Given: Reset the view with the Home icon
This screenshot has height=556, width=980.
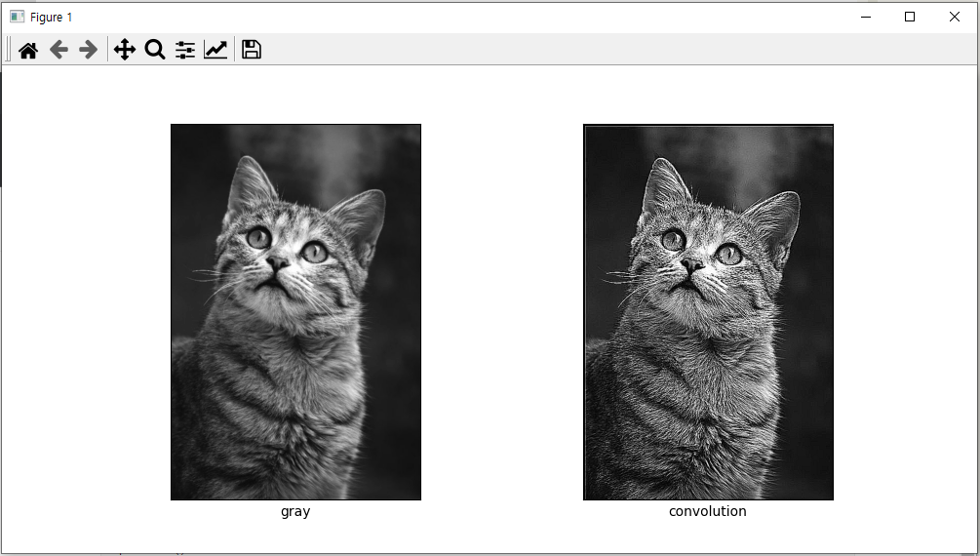Looking at the screenshot, I should coord(28,50).
